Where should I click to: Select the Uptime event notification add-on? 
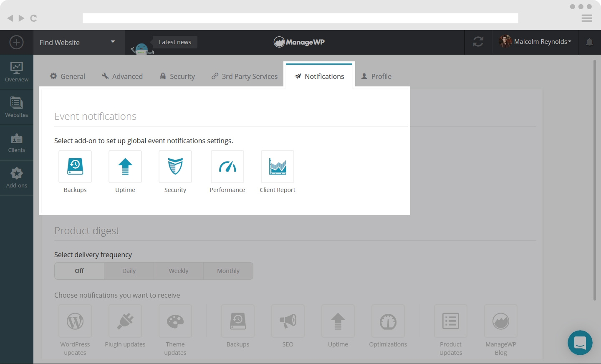coord(125,167)
